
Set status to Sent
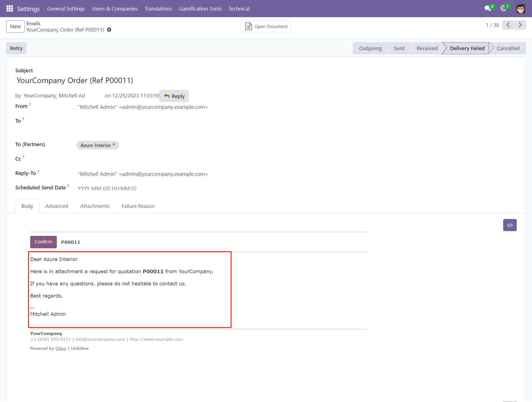399,48
